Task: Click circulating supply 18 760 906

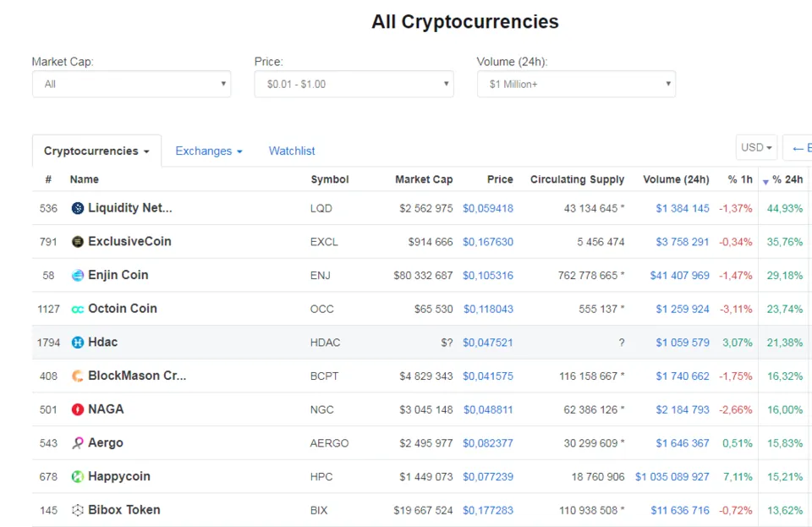Action: click(598, 477)
